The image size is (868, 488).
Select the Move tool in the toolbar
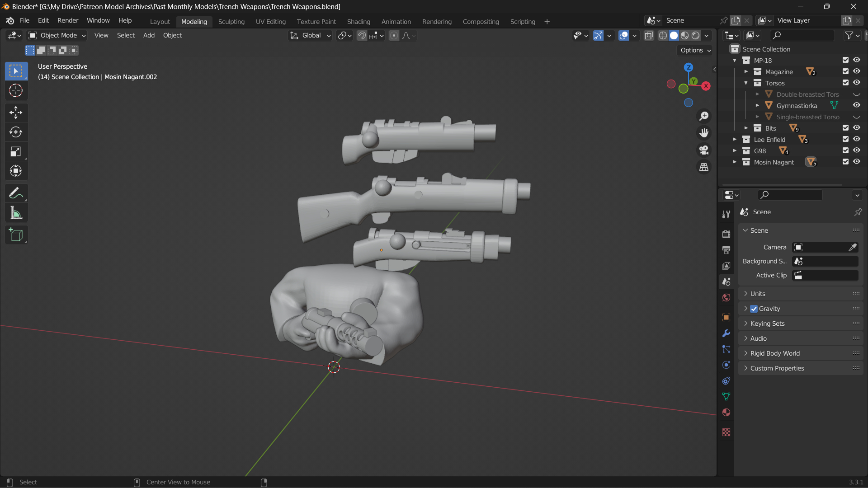tap(16, 113)
